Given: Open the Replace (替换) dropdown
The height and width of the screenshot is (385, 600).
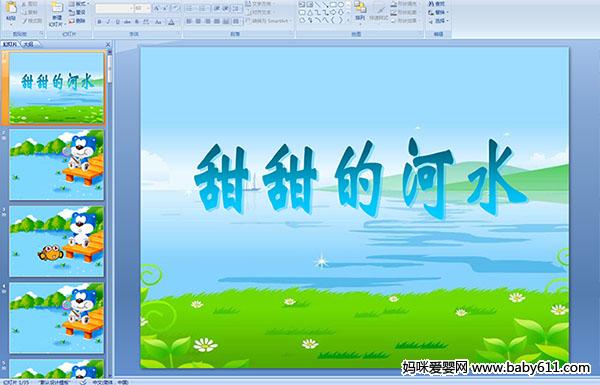Looking at the screenshot, I should [438, 12].
